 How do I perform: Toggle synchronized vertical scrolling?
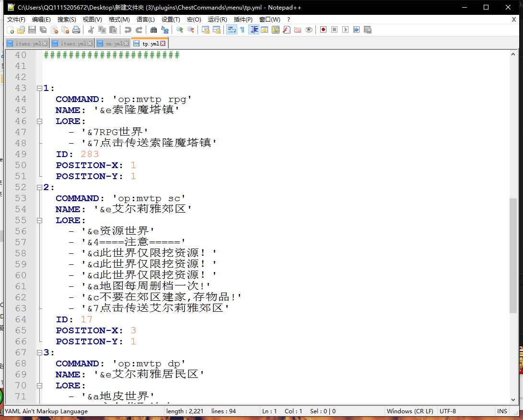coord(206,30)
